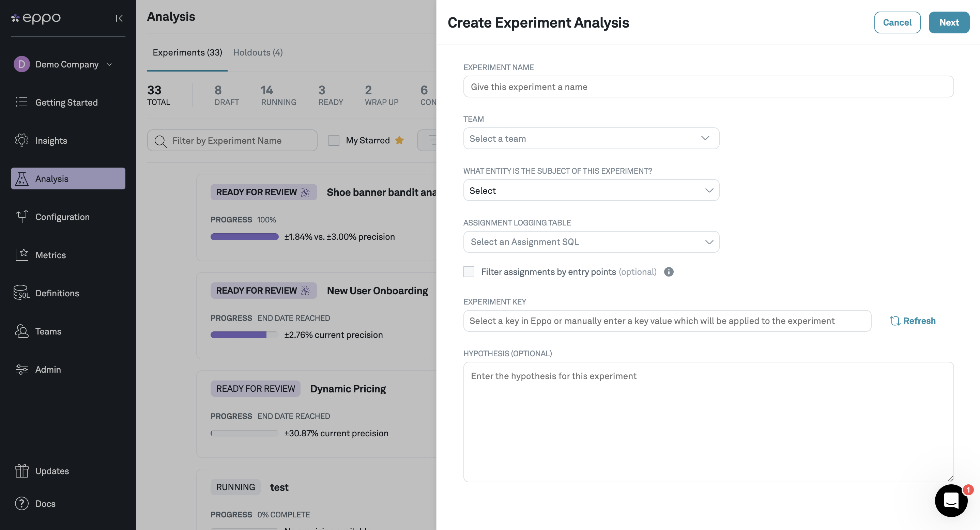Image resolution: width=980 pixels, height=530 pixels.
Task: Open the Select an Assignment SQL dropdown
Action: [x=591, y=242]
